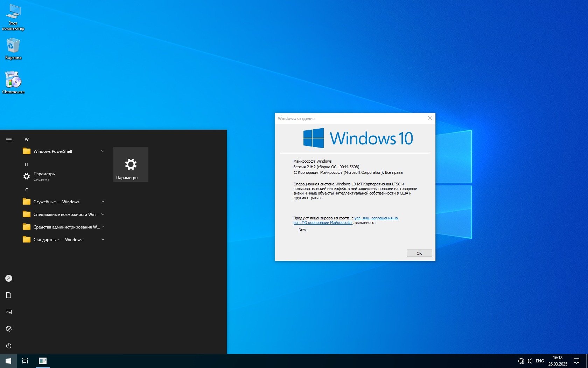This screenshot has width=588, height=368.
Task: Expand 'Служебные — Windows' folder
Action: [x=63, y=202]
